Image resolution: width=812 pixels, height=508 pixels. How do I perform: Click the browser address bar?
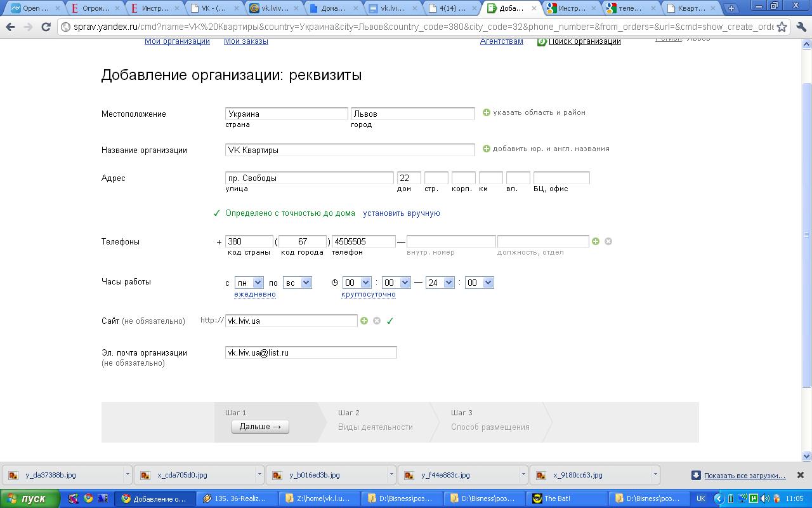[x=424, y=27]
